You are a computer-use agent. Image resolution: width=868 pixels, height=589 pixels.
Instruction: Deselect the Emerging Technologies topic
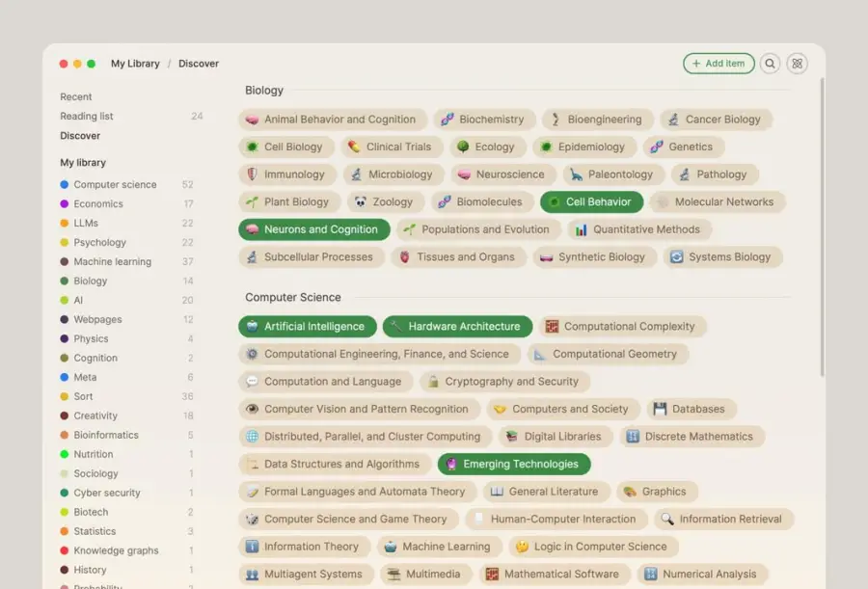coord(514,464)
